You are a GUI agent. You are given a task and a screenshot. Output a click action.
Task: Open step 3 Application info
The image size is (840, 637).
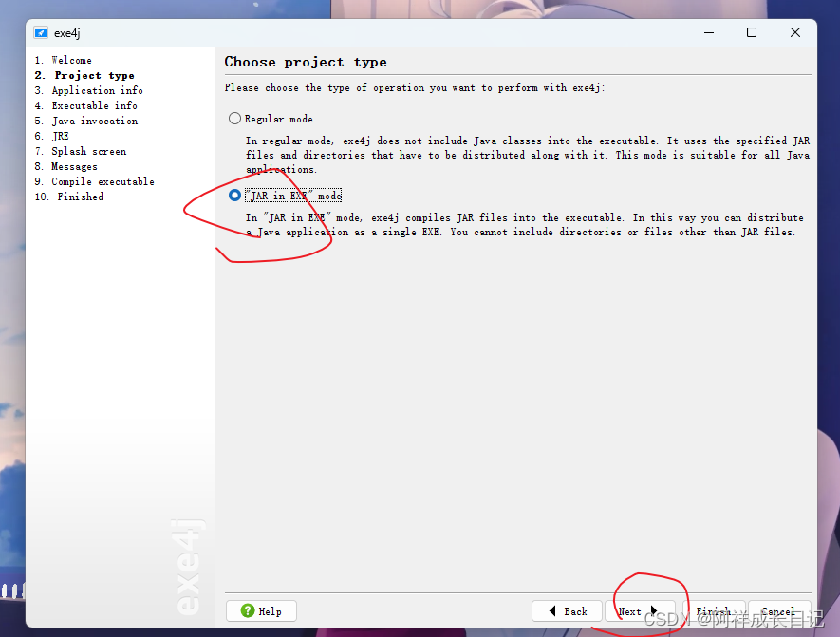(89, 90)
